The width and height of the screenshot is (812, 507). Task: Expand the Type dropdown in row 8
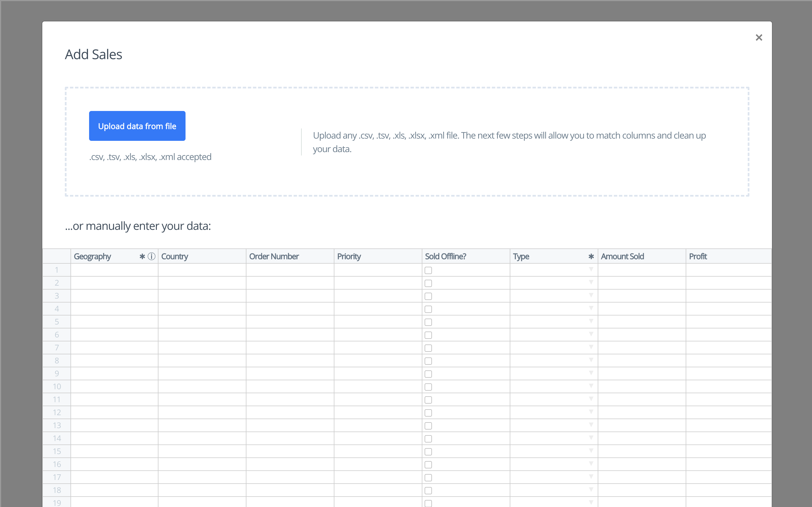(591, 360)
